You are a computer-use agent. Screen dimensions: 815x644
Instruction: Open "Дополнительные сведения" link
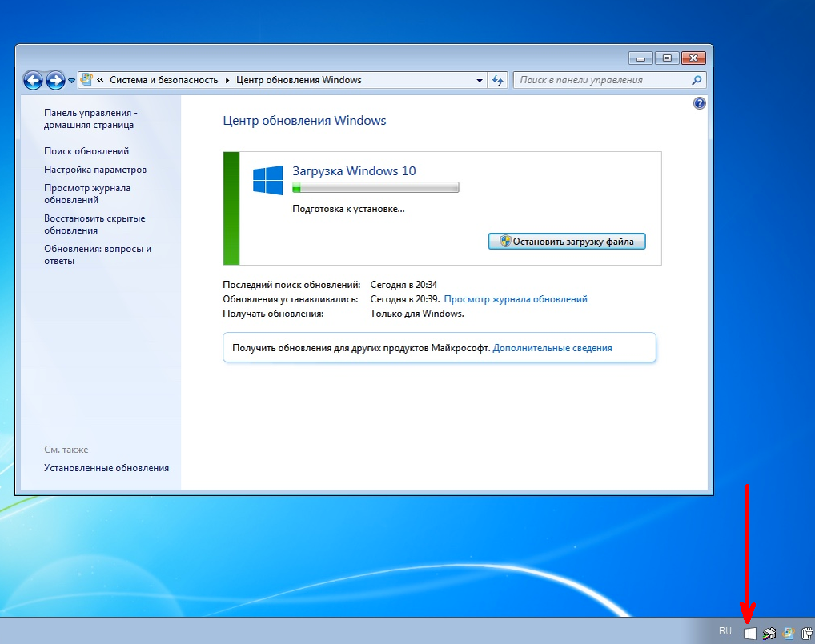pyautogui.click(x=552, y=348)
